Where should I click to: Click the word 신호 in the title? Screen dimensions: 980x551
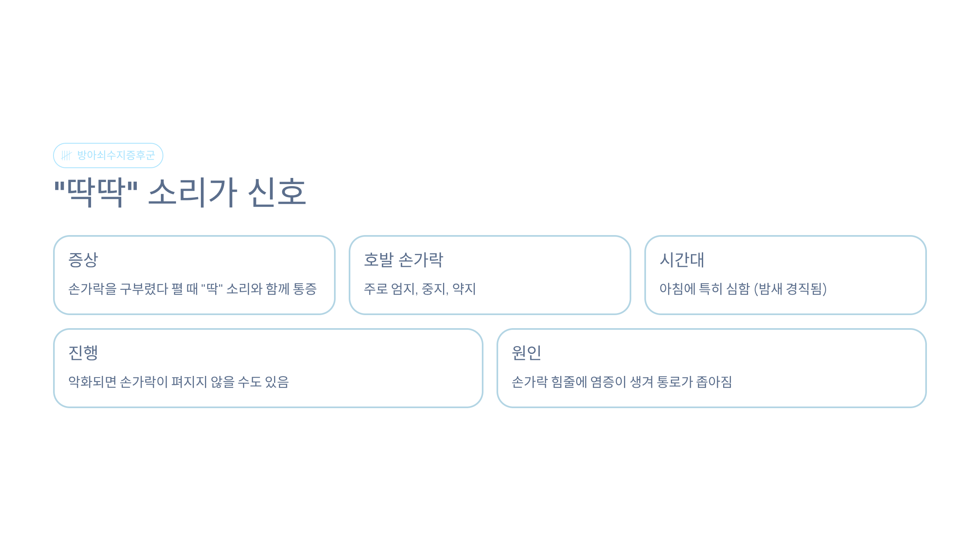click(277, 192)
